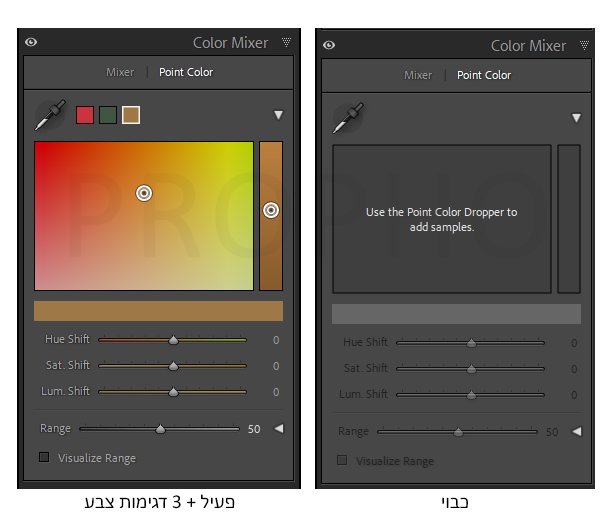Click the Sat. Shift slider handle in left panel

173,366
